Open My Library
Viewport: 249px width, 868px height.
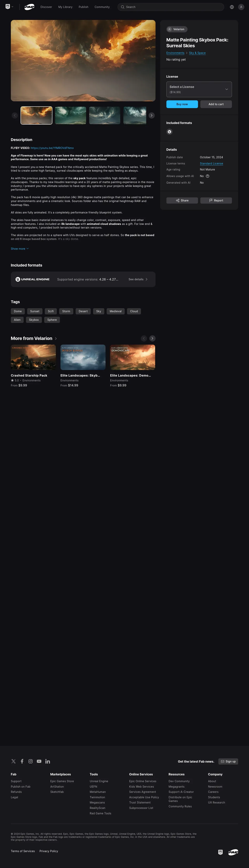coord(65,7)
